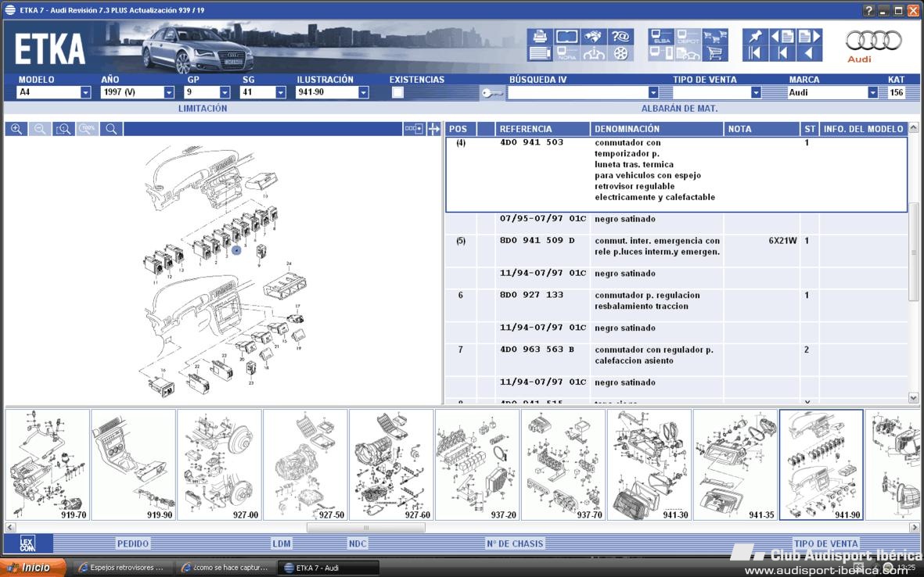Click the key icon beside Búsqueda IV

point(491,92)
